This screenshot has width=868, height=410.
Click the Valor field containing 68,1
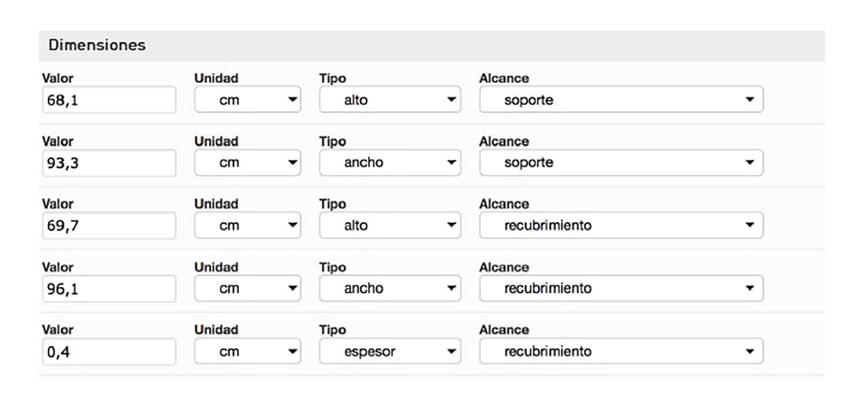click(109, 100)
